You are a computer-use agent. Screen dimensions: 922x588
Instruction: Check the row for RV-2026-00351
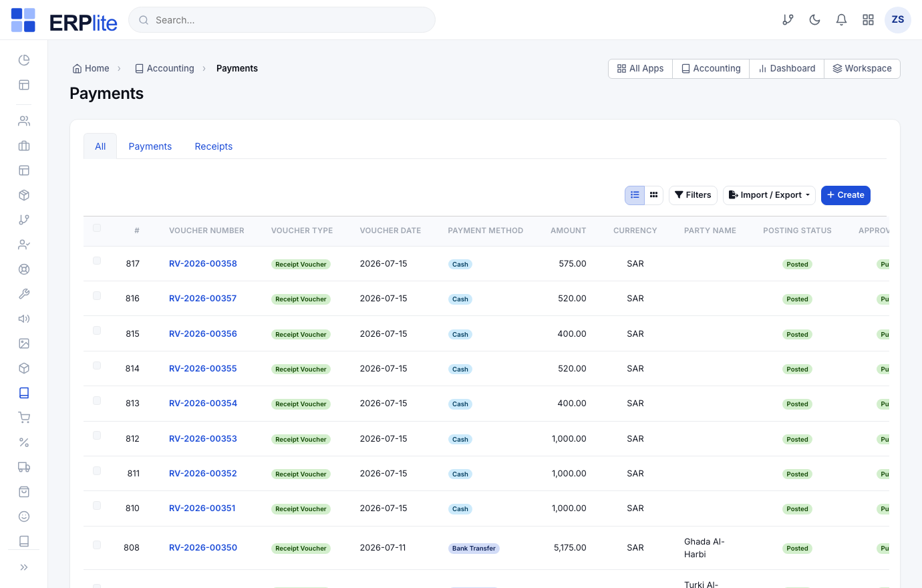coord(97,505)
